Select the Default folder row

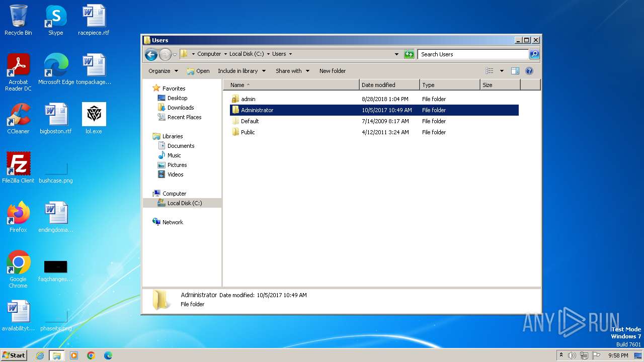pos(374,121)
